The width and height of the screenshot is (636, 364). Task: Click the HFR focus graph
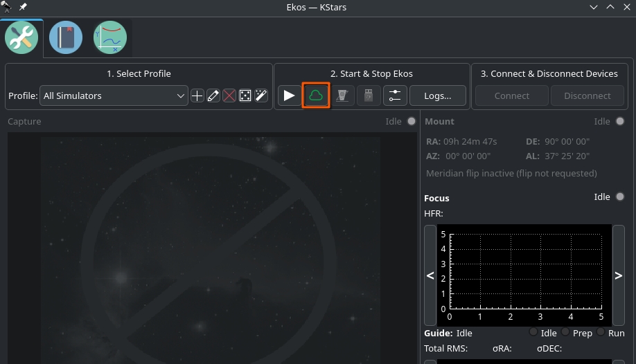[x=524, y=275]
